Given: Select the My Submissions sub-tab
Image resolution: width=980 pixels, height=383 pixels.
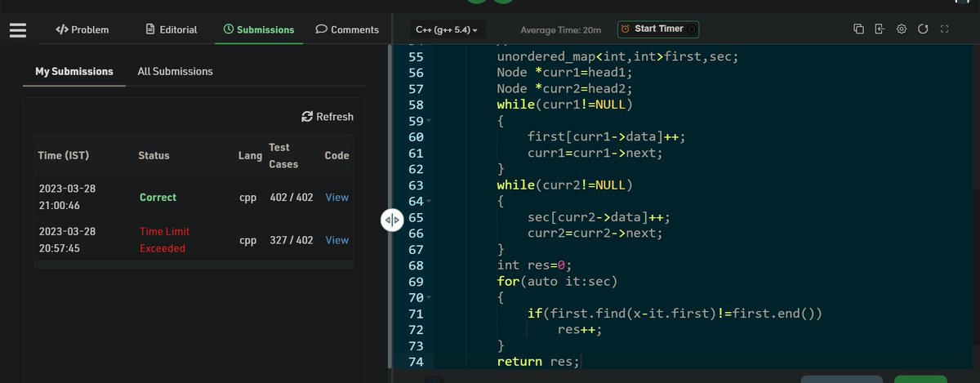Looking at the screenshot, I should (x=74, y=71).
